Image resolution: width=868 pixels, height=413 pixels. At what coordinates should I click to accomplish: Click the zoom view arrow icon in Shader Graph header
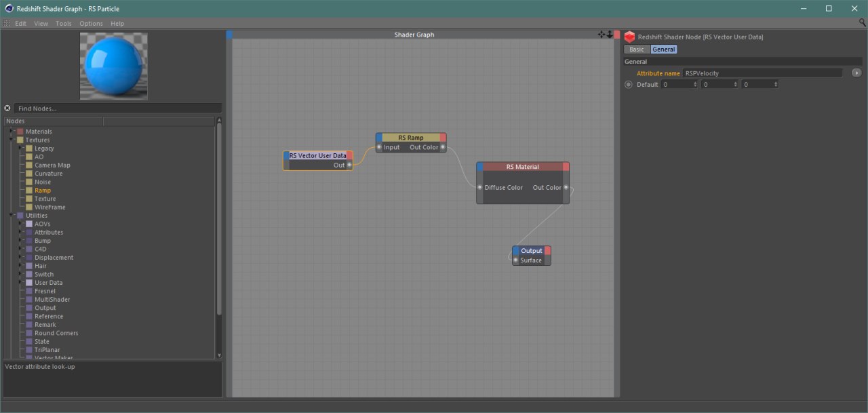(x=609, y=35)
